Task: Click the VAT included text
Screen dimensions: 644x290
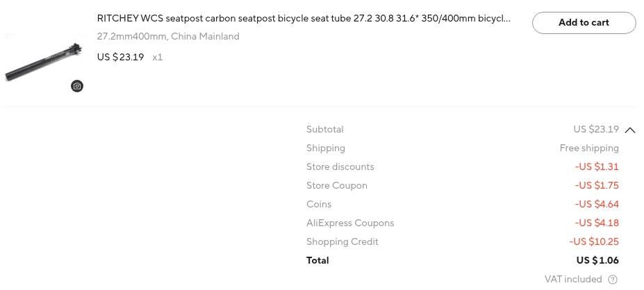Action: [573, 279]
